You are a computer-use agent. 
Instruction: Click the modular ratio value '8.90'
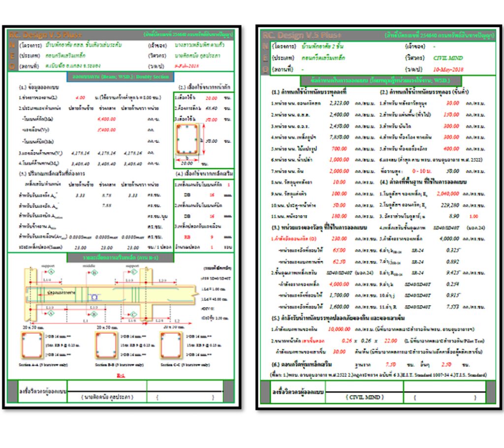click(454, 216)
